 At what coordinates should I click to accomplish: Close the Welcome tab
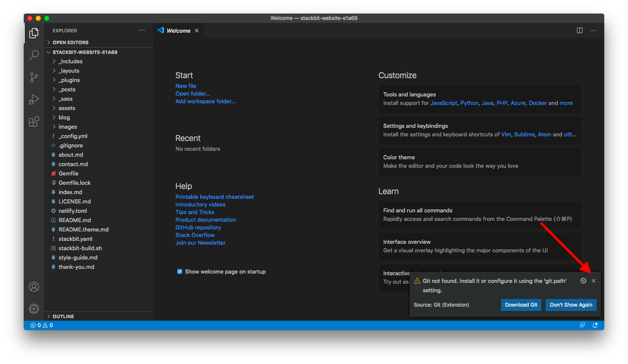[x=197, y=31]
